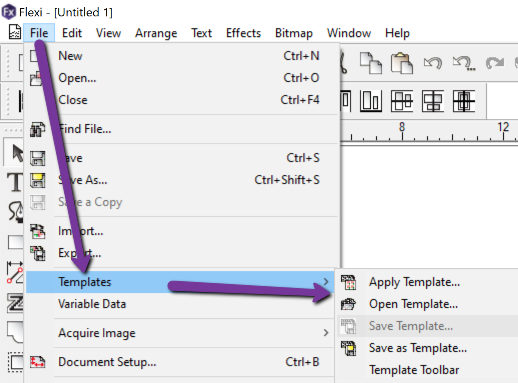Select the Bezier pen path tool
Viewport: 518px width, 383px height.
(x=15, y=211)
